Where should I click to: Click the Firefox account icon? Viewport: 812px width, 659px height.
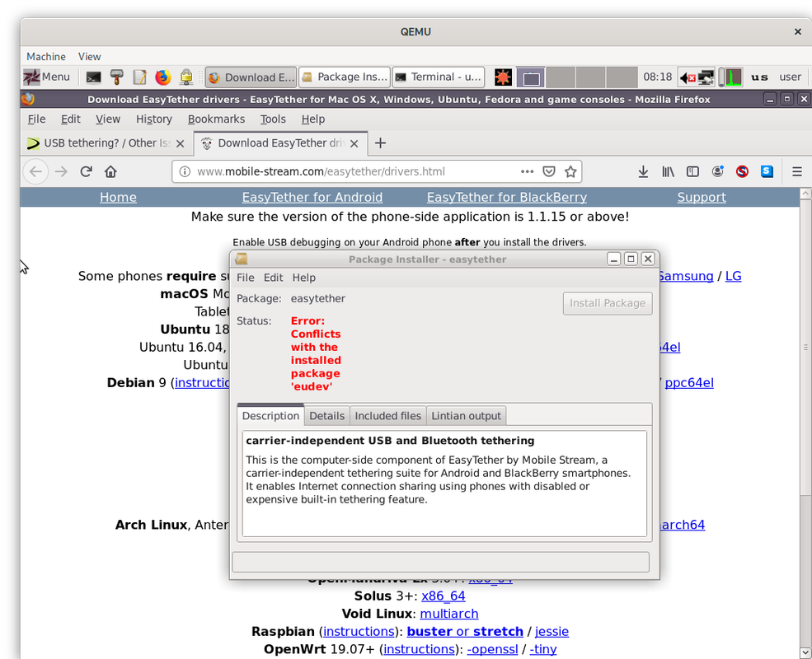click(717, 171)
